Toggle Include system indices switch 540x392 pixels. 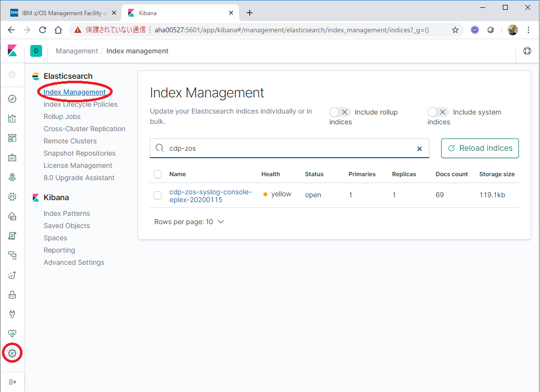point(438,112)
